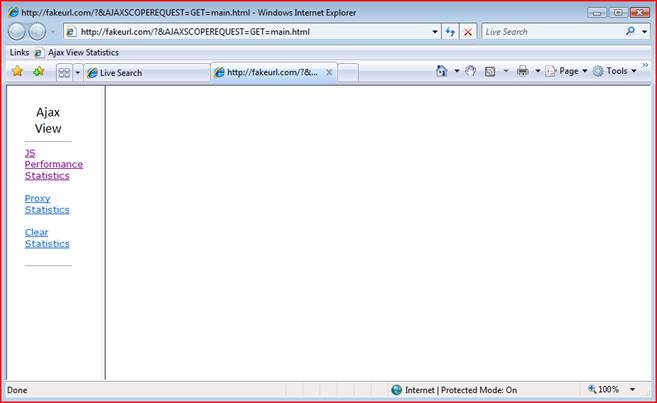
Task: Open the JS Performance Statistics link
Action: pyautogui.click(x=53, y=164)
